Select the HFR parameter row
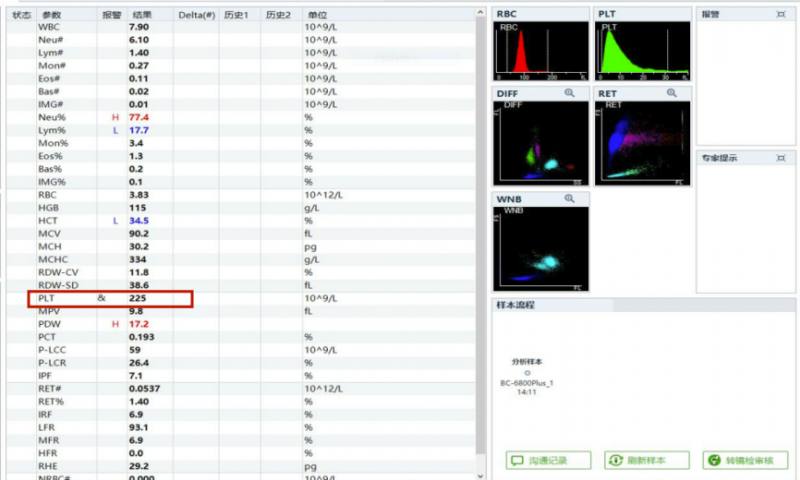 (x=241, y=453)
